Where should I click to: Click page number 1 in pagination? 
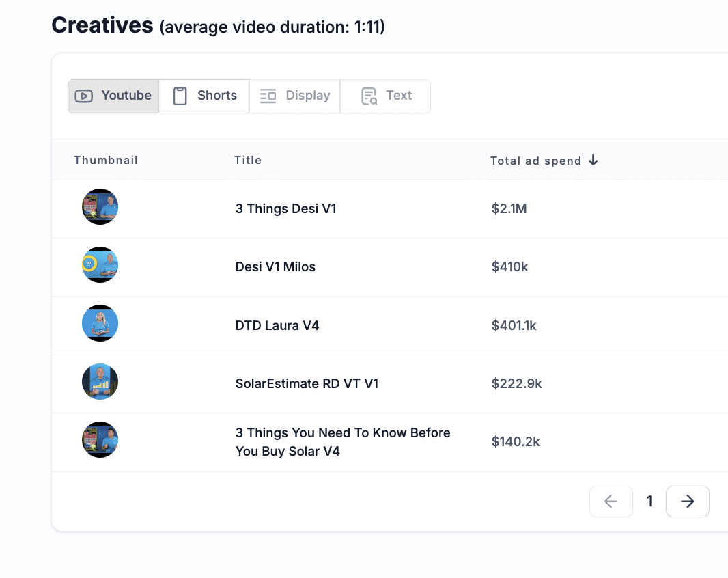(x=649, y=501)
